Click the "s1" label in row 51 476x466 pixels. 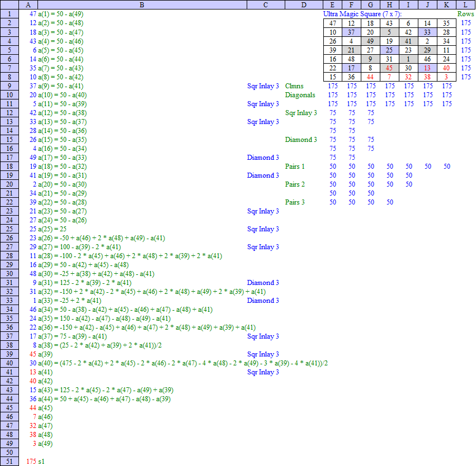pos(41,462)
